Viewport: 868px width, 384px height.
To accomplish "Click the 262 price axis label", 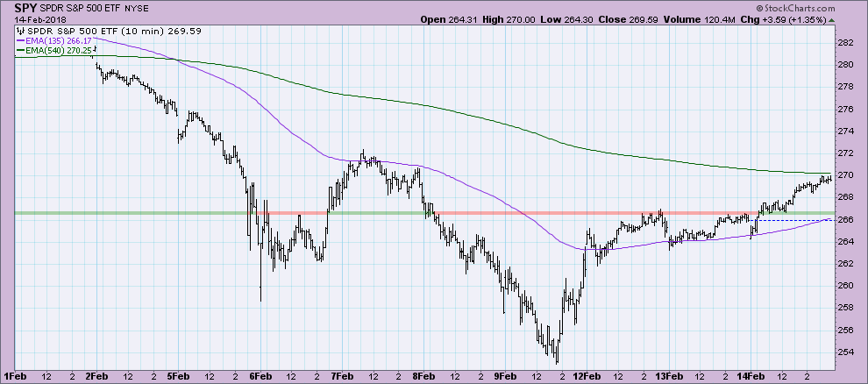I will pos(844,264).
